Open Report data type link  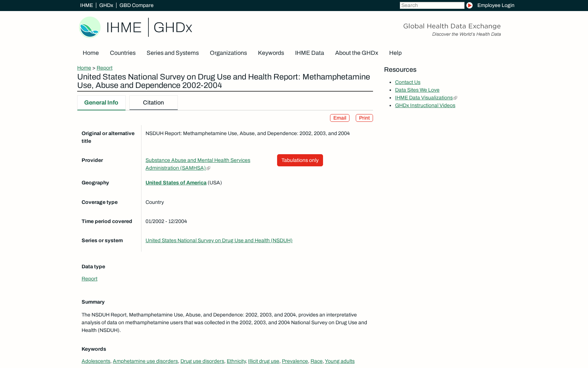click(89, 279)
